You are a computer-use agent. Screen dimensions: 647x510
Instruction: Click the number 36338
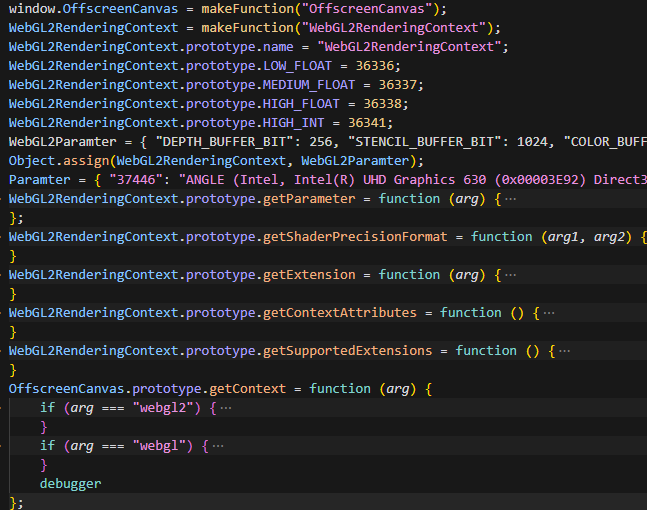pos(383,104)
